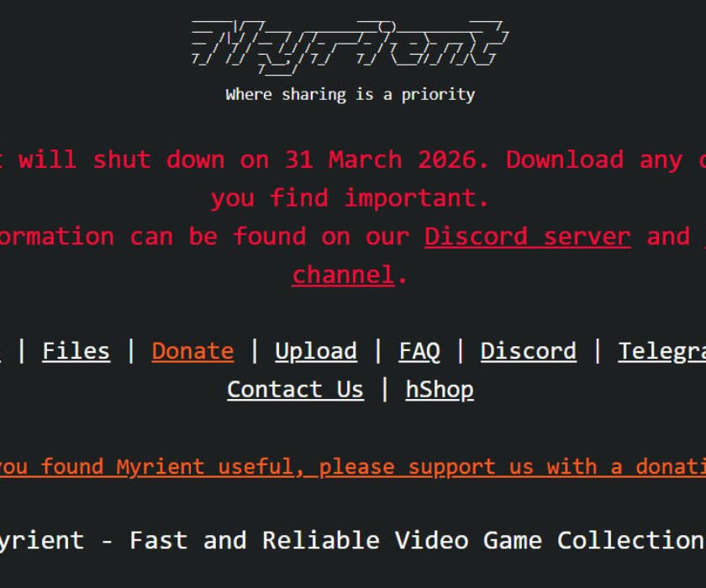The image size is (706, 588).
Task: Open the Discord server link in the notice
Action: pyautogui.click(x=528, y=237)
